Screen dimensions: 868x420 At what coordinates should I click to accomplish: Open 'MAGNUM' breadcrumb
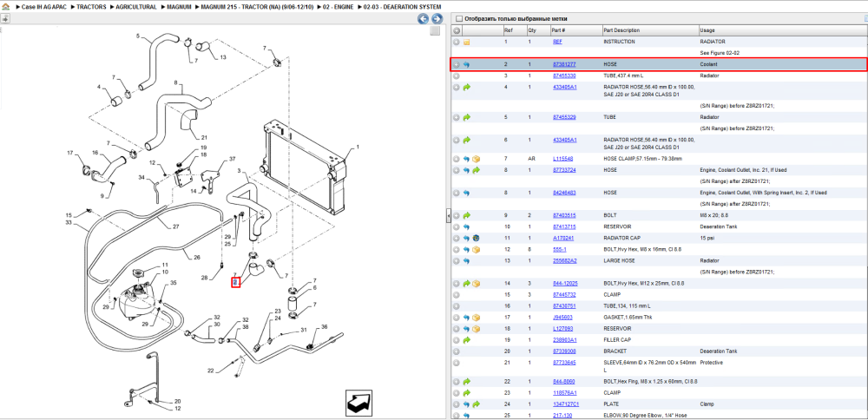click(x=179, y=7)
